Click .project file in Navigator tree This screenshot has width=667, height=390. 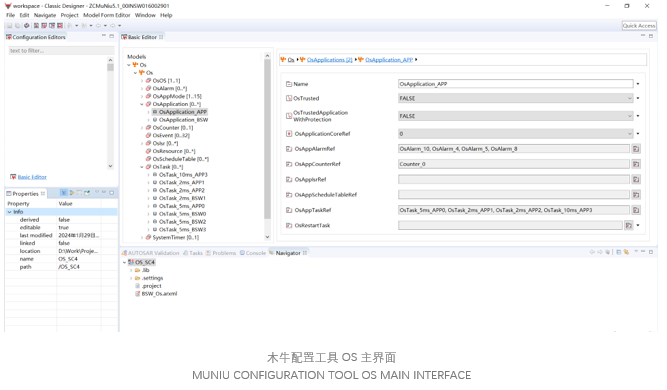[x=151, y=286]
